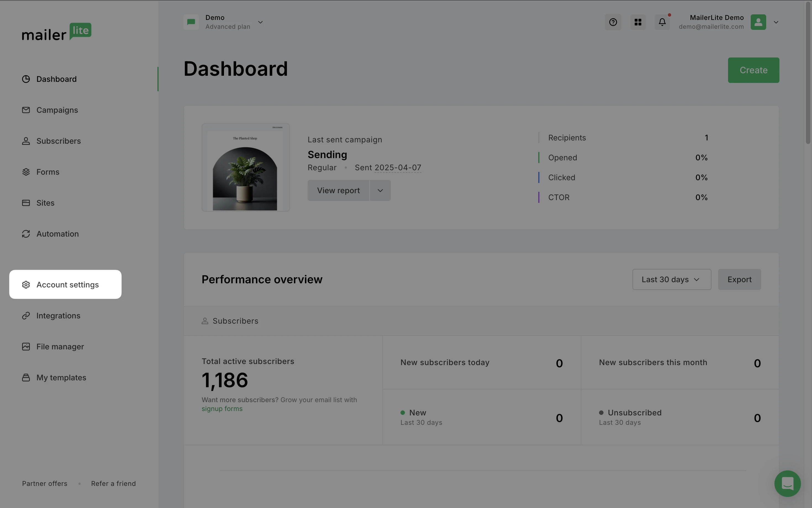The image size is (812, 508).
Task: Expand the MailerLite Demo profile menu
Action: click(x=776, y=22)
